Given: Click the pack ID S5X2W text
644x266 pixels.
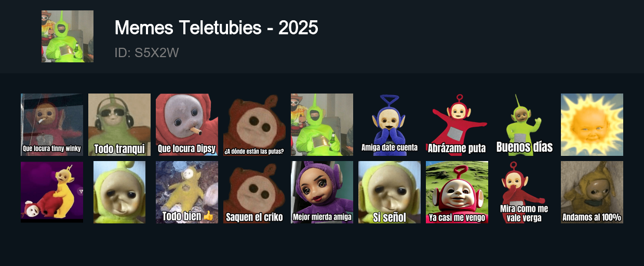Looking at the screenshot, I should 146,53.
